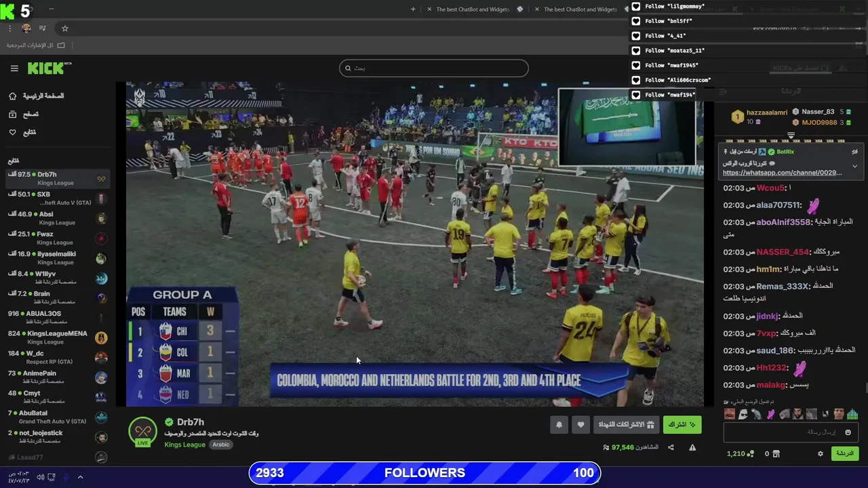Open the Drb7h channel in sidebar
868x488 pixels.
tap(58, 179)
